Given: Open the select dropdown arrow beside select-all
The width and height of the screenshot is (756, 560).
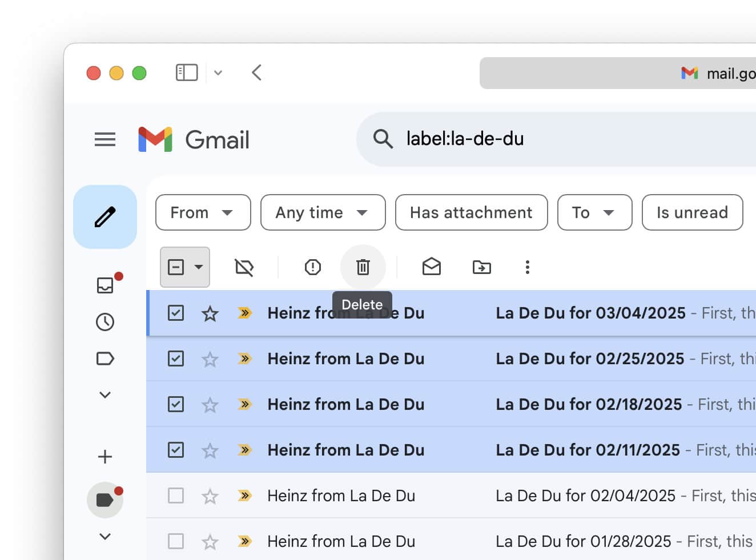Looking at the screenshot, I should click(199, 267).
